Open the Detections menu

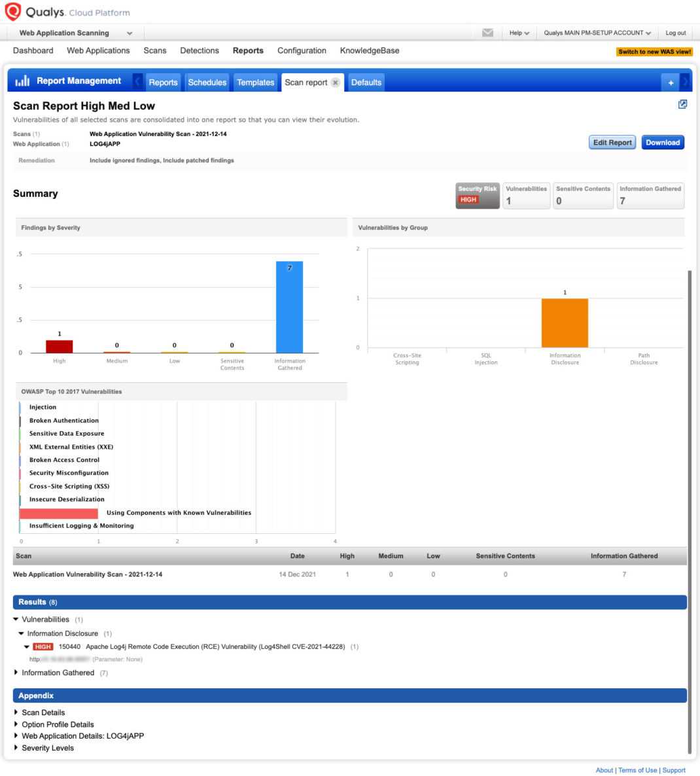pos(200,50)
